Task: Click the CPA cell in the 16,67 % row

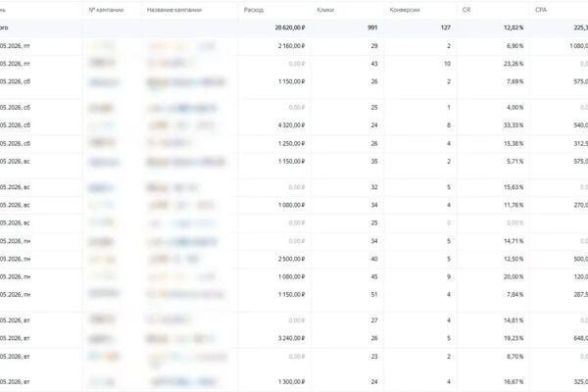Action: pyautogui.click(x=580, y=381)
